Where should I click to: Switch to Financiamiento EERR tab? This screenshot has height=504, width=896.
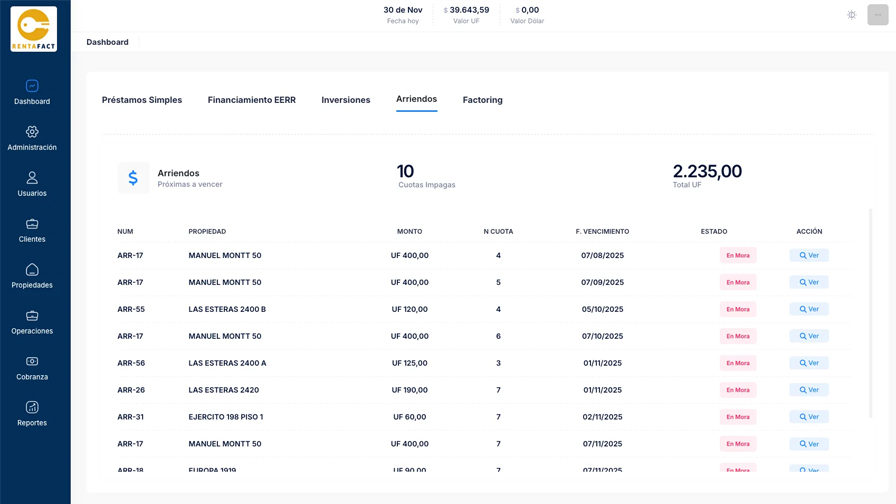(252, 100)
